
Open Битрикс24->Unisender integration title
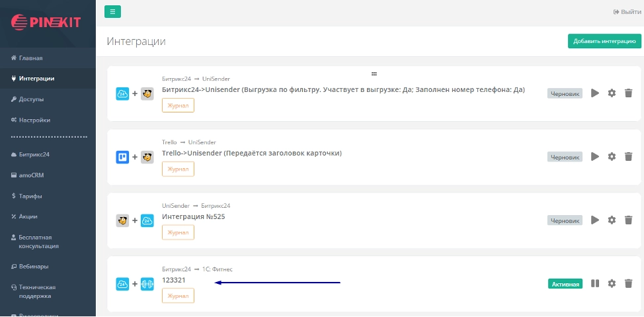pos(343,89)
